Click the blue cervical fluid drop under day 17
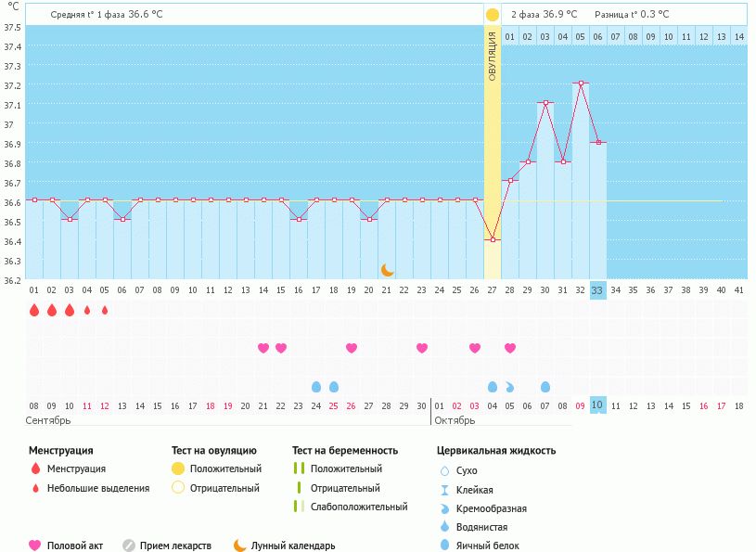 (x=316, y=386)
